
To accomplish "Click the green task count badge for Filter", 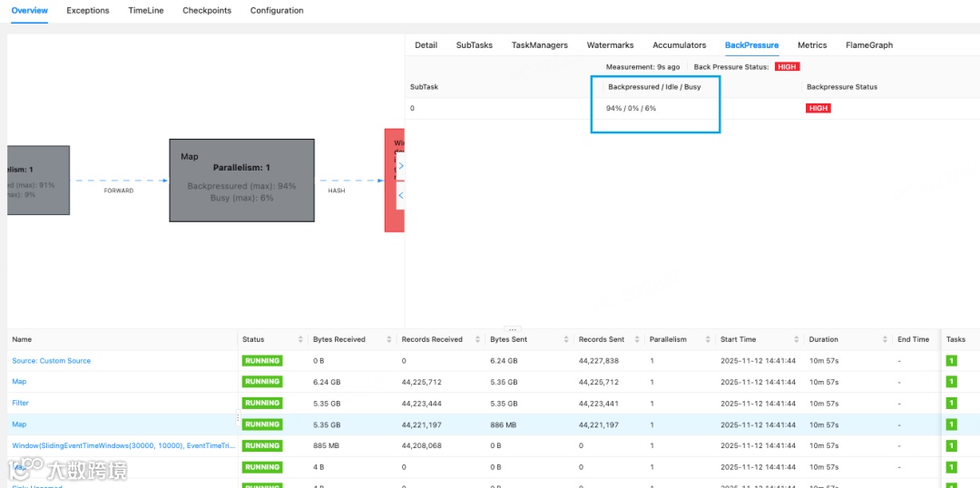I will (951, 403).
